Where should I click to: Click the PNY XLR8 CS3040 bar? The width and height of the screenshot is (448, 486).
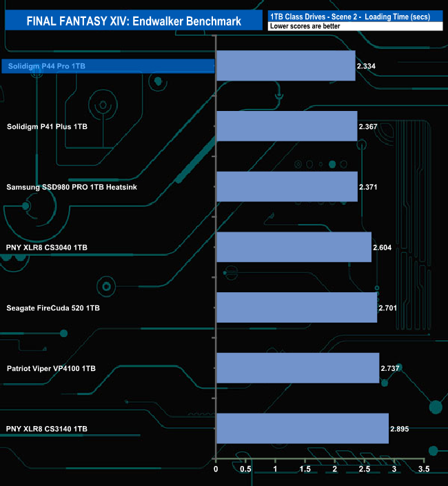[x=294, y=247]
